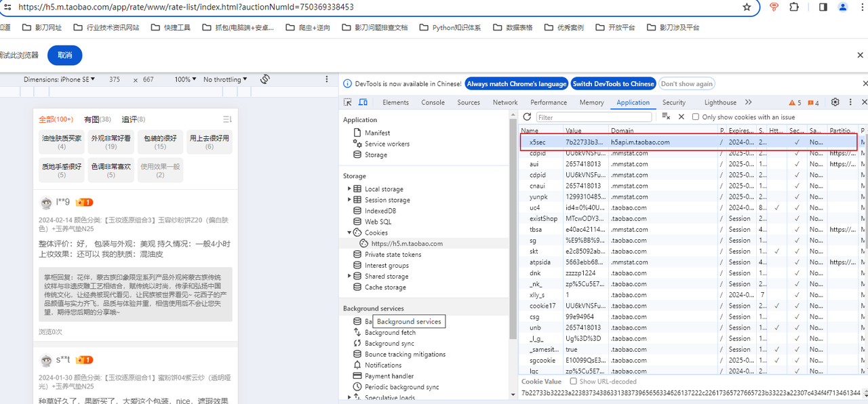This screenshot has height=404, width=868.
Task: Switch to the Network tab
Action: point(505,102)
